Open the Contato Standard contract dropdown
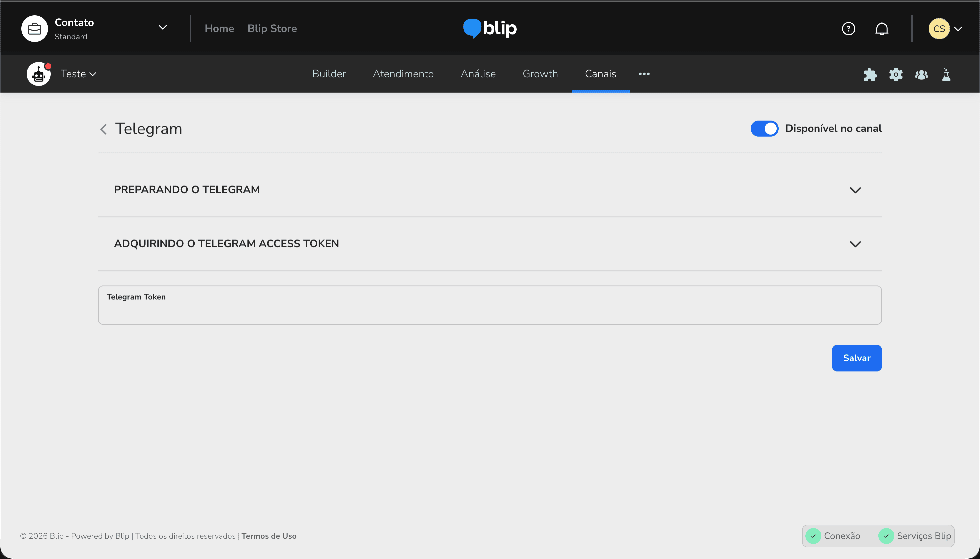This screenshot has height=559, width=980. pyautogui.click(x=163, y=28)
